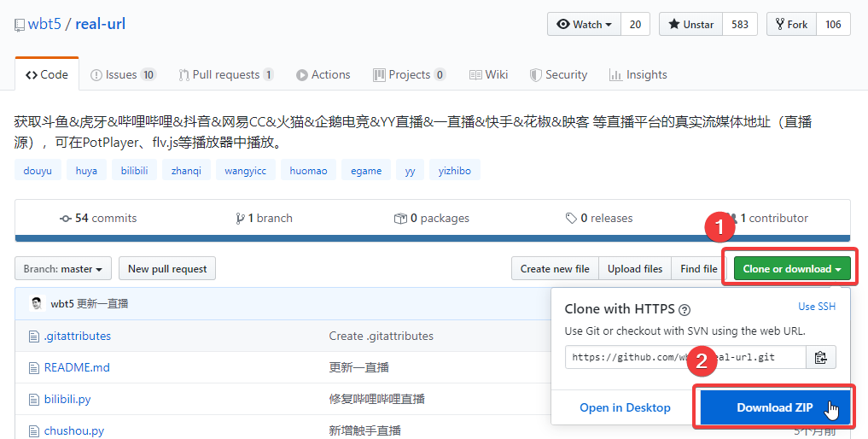Screen dimensions: 868x439
Task: Select the Code tab
Action: (x=47, y=75)
